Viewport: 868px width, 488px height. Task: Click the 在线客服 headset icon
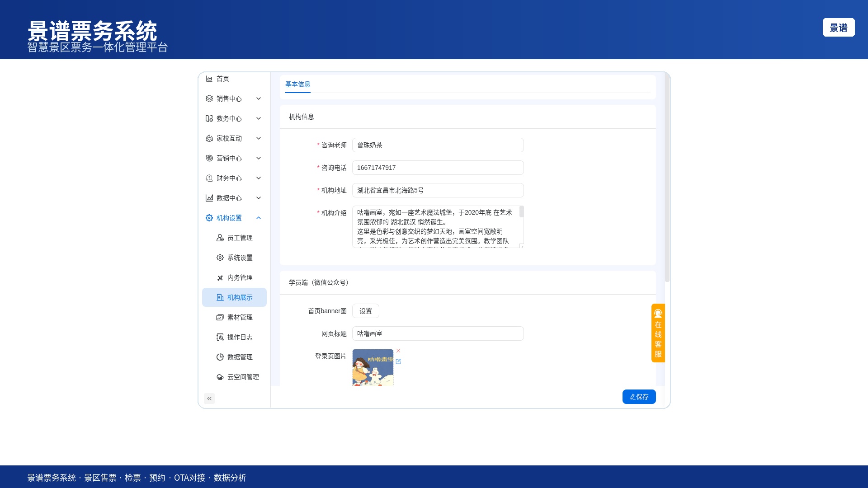[x=658, y=313]
